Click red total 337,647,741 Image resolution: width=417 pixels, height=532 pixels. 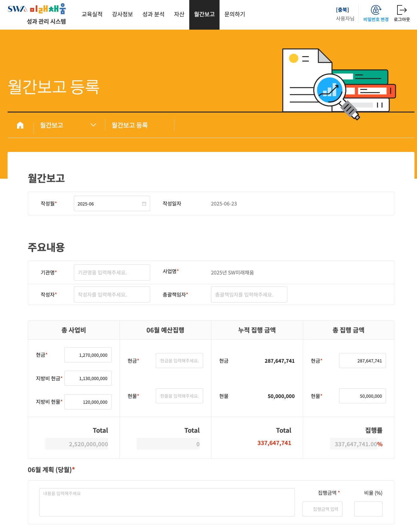274,443
